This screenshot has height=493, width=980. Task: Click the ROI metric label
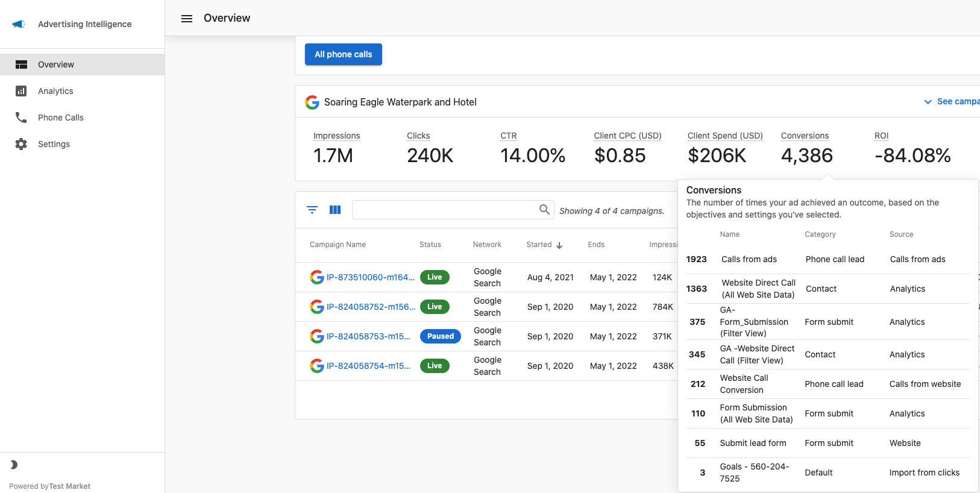click(x=881, y=136)
